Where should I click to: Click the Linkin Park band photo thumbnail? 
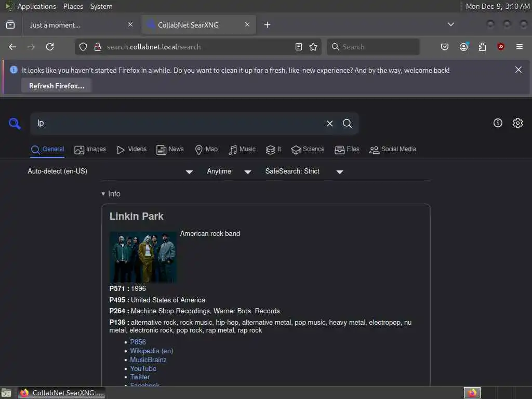point(143,257)
